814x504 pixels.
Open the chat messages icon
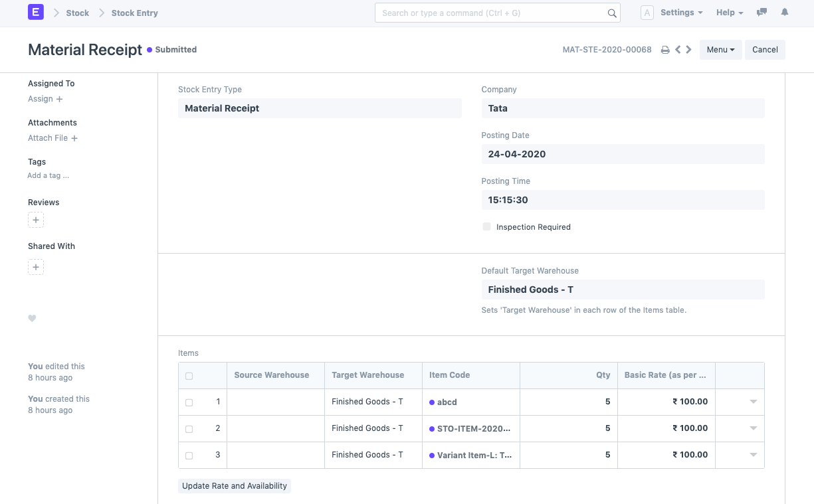pyautogui.click(x=762, y=13)
